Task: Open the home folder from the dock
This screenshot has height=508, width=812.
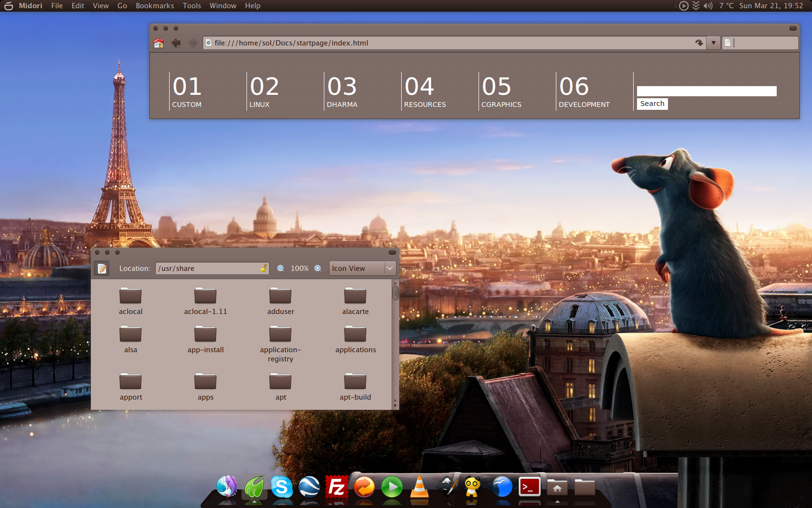Action: (557, 487)
